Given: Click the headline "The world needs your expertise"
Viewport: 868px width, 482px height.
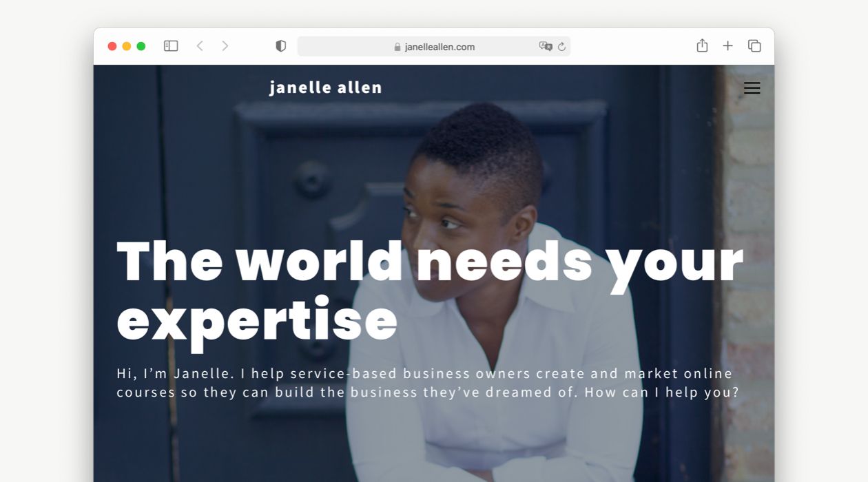Looking at the screenshot, I should pos(430,291).
